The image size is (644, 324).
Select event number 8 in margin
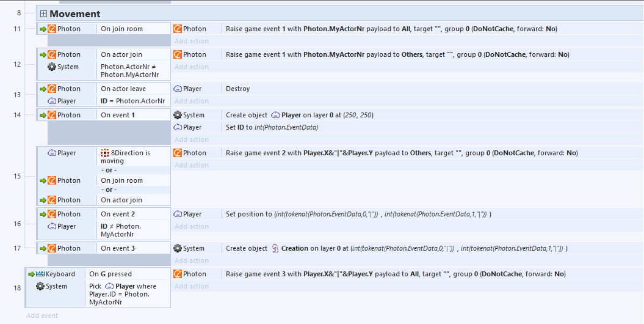(x=19, y=13)
